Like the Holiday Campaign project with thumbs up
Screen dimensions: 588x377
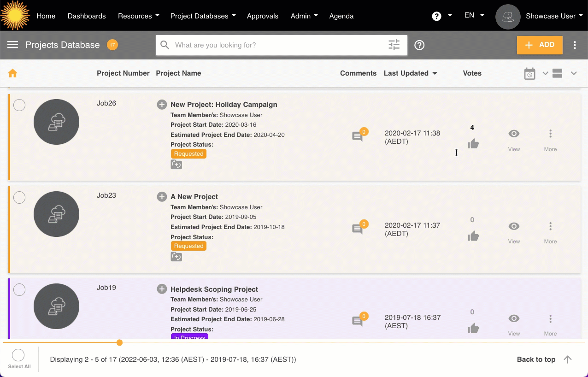click(x=473, y=144)
